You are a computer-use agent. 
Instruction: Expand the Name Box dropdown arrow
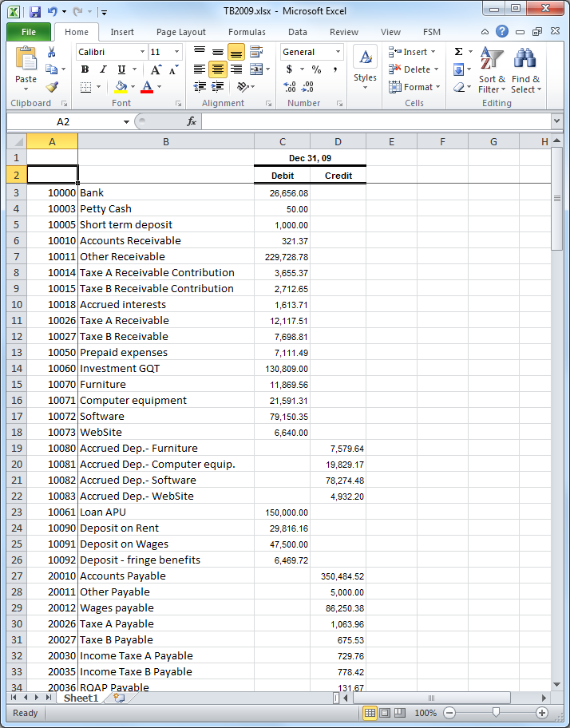[x=126, y=121]
